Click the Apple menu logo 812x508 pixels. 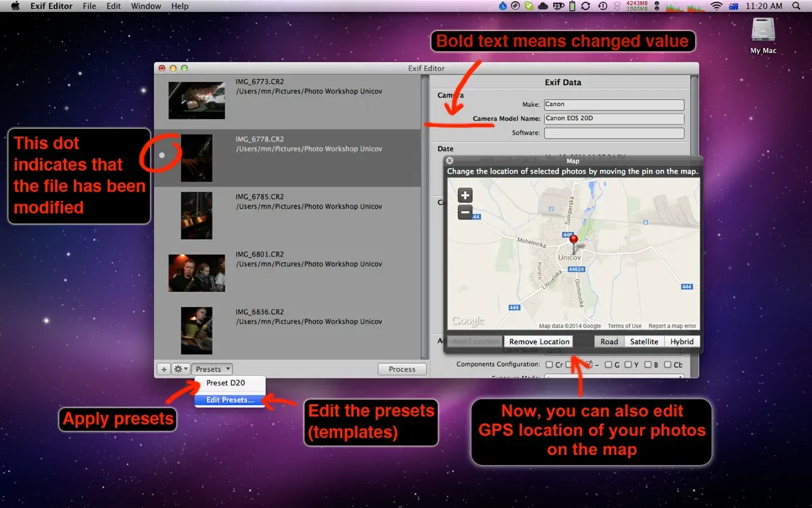tap(16, 6)
